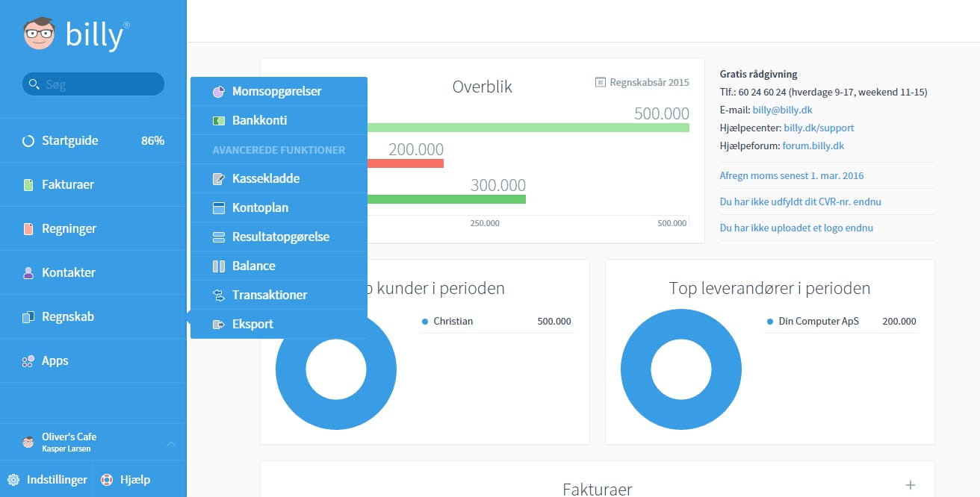Click the Regnskabsår calendar icon
Image resolution: width=980 pixels, height=497 pixels.
coord(600,82)
